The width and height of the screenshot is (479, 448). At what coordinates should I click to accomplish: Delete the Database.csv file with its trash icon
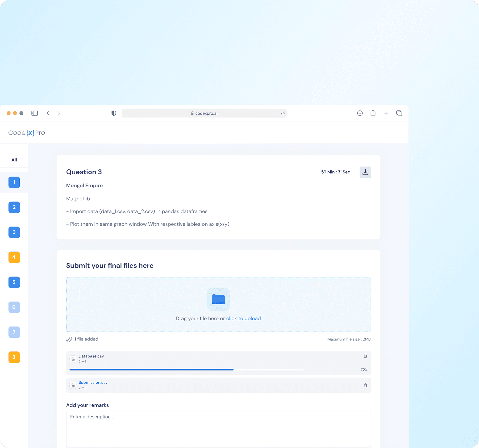[x=365, y=356]
